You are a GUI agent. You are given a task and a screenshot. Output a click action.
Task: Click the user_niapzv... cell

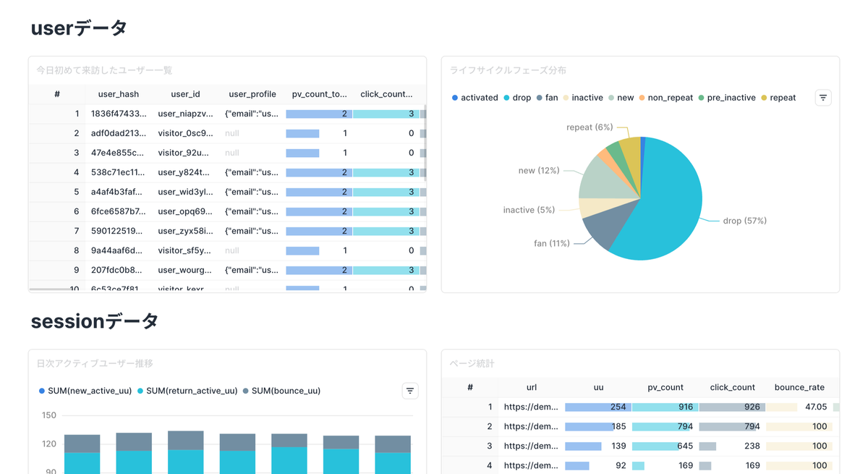tap(185, 114)
